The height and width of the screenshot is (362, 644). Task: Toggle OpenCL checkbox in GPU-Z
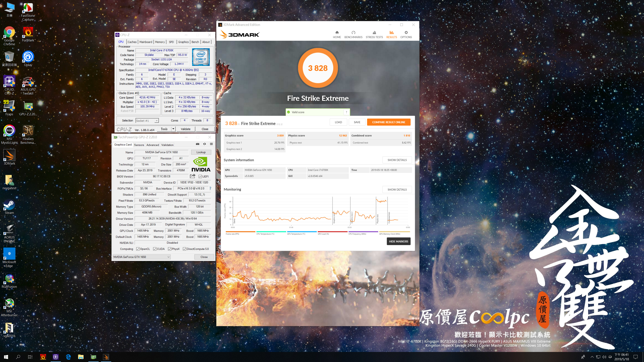(138, 249)
